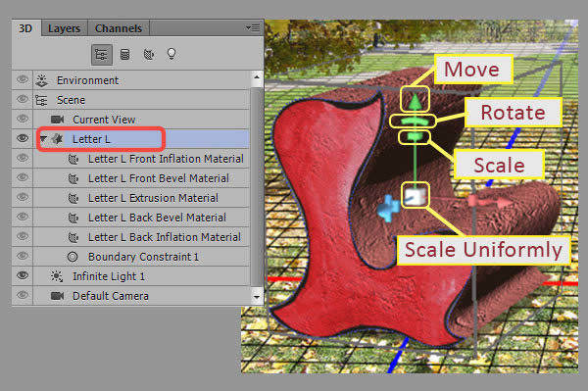Click the scrollbar up arrow in 3D panel
The image size is (588, 391).
pos(257,78)
